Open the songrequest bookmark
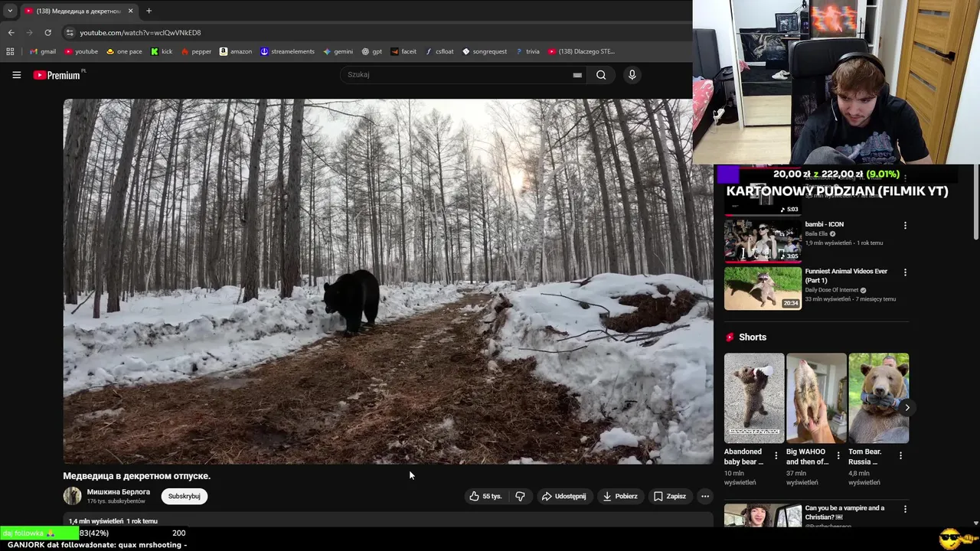Screen dimensions: 980x551 tap(485, 51)
